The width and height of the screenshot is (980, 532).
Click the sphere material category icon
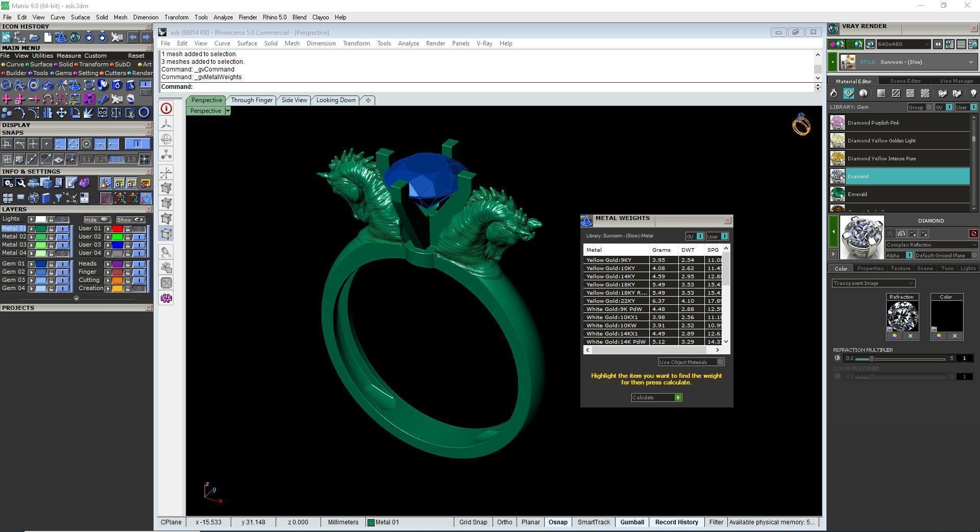(863, 93)
